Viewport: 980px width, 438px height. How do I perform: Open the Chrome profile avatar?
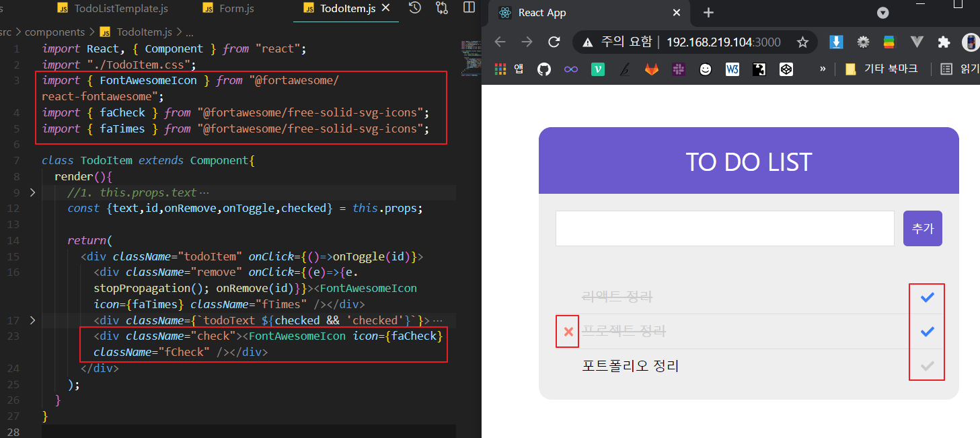pyautogui.click(x=971, y=42)
